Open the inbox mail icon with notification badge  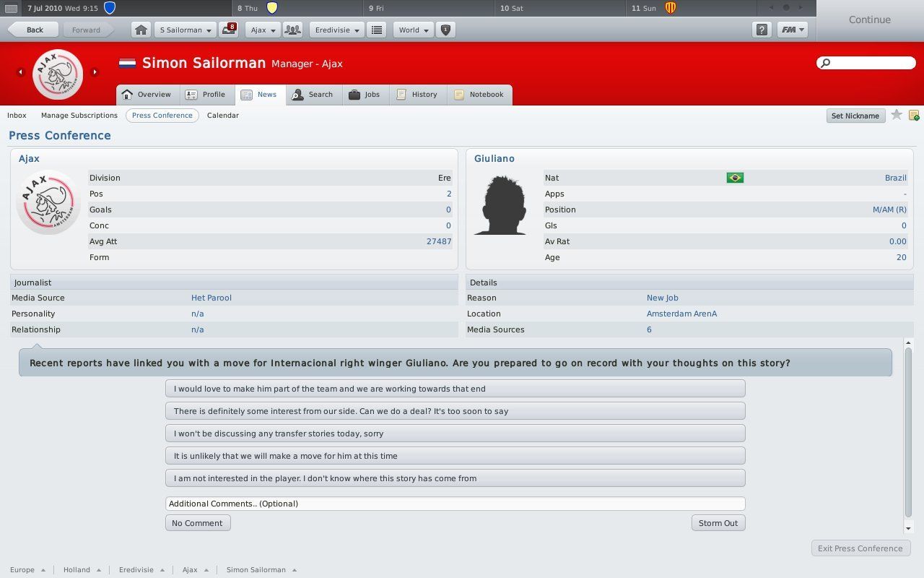pos(230,30)
